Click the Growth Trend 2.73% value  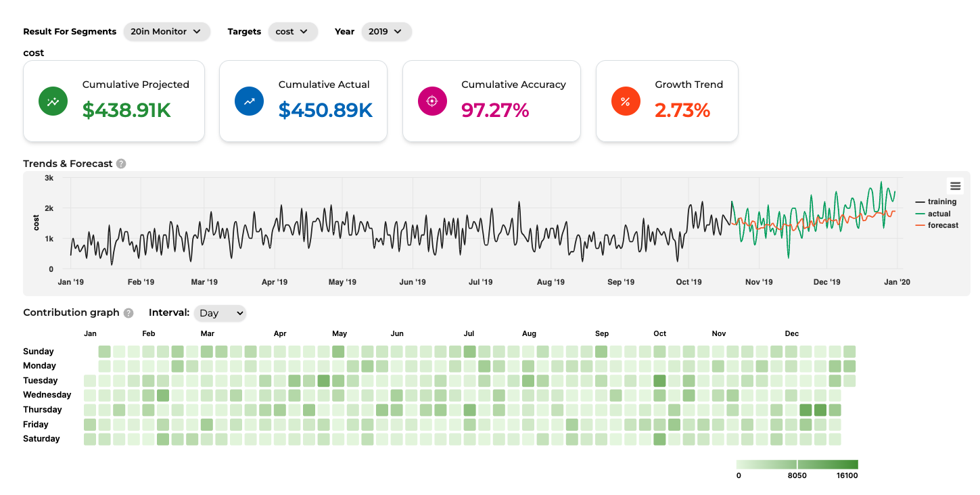682,110
